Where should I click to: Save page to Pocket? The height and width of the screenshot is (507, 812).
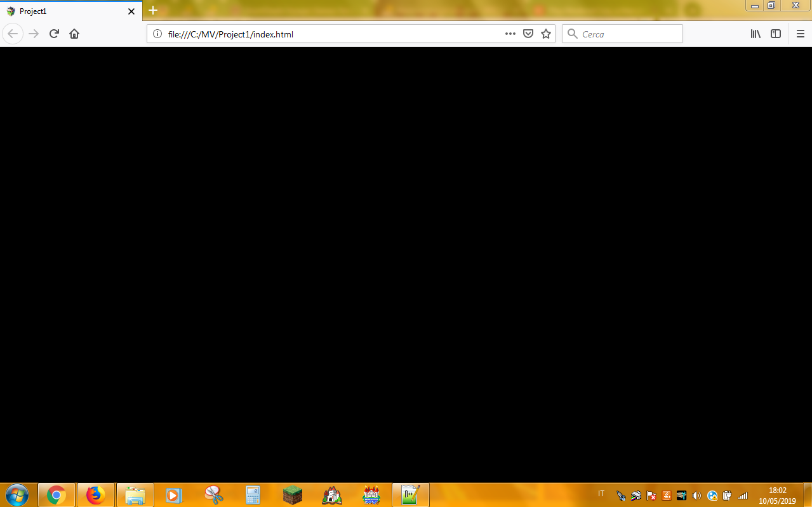528,34
